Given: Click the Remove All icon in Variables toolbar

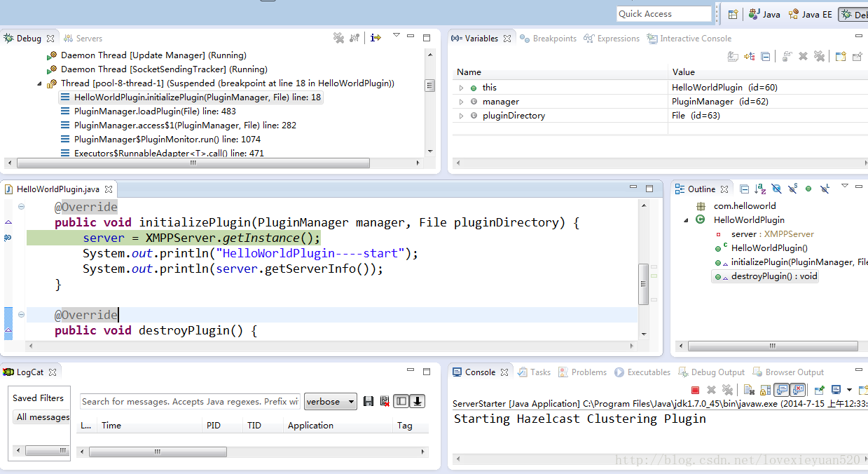Looking at the screenshot, I should point(819,57).
